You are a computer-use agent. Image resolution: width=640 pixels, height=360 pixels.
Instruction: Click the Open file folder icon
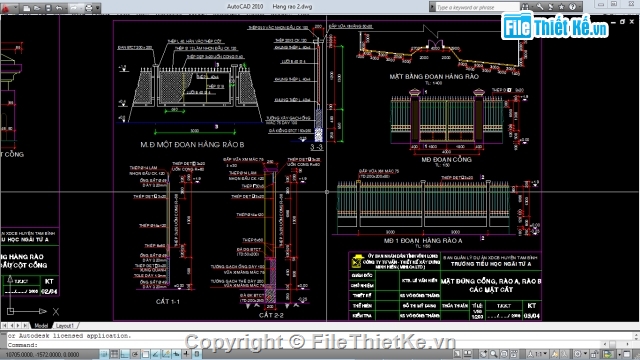[38, 8]
